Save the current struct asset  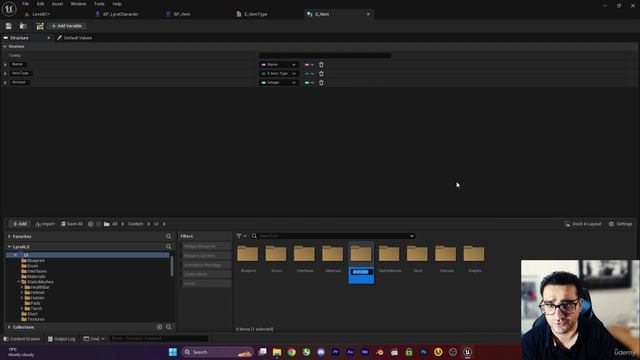[x=9, y=26]
